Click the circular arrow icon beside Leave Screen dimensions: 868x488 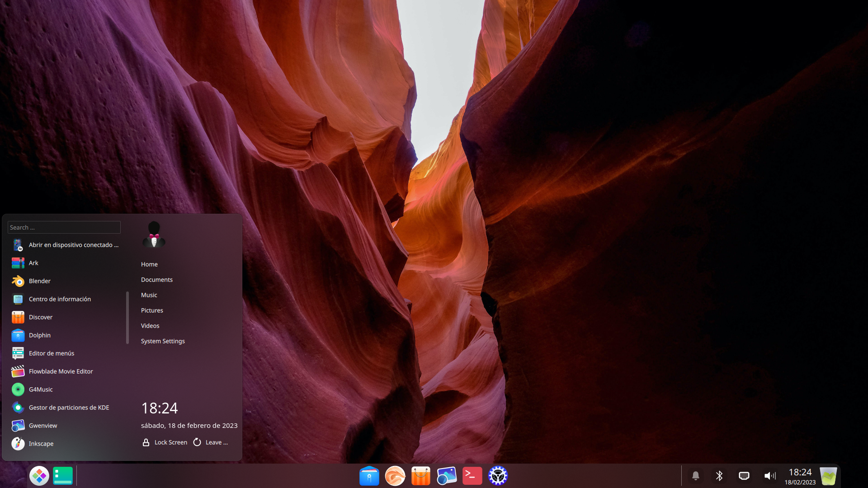pyautogui.click(x=197, y=442)
